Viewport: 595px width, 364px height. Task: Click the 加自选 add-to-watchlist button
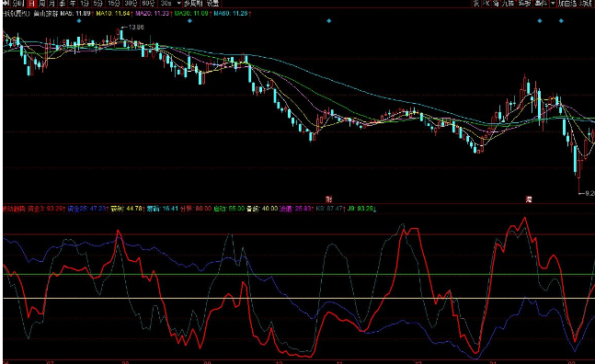(x=567, y=4)
